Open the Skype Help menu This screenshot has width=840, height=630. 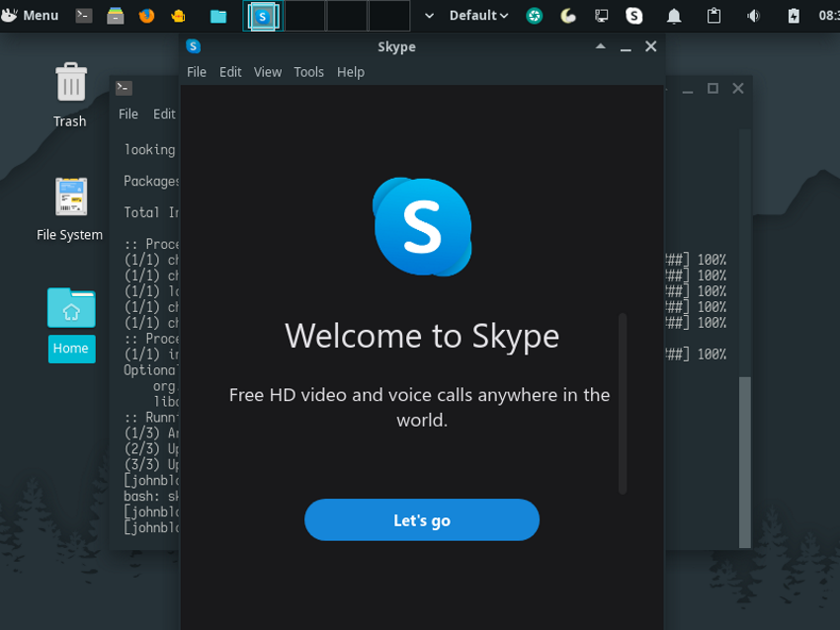[351, 72]
